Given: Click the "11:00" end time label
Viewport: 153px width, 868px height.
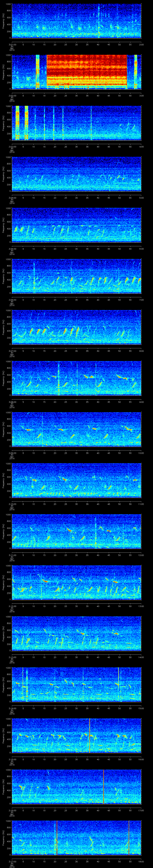Looking at the screenshot, I should click(141, 504).
